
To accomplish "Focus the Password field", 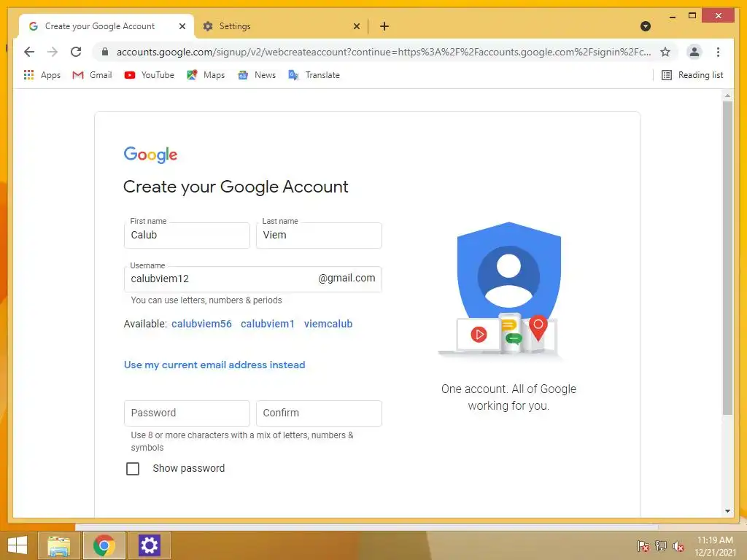I will 187,413.
